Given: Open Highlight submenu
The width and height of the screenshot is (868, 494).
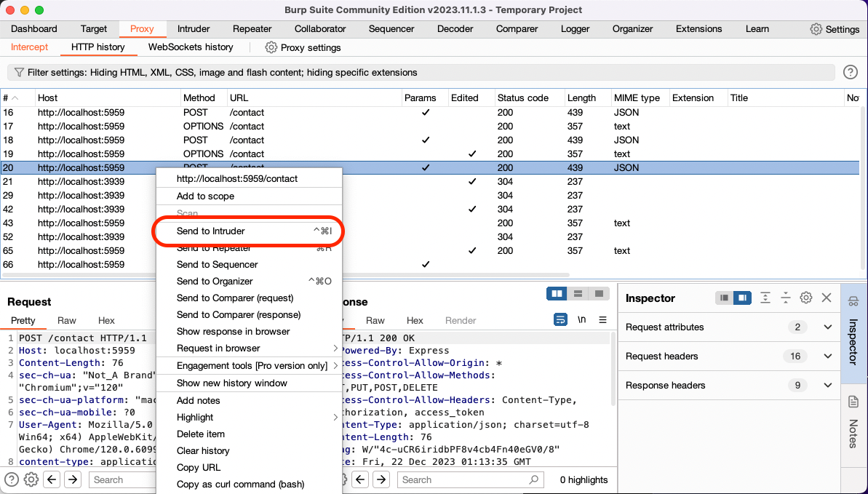Looking at the screenshot, I should pos(249,418).
